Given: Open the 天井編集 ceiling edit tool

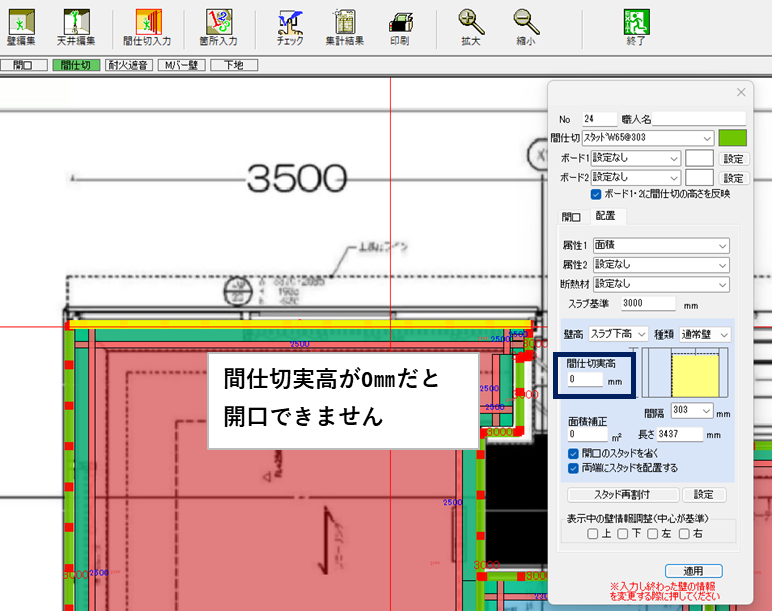Looking at the screenshot, I should point(76,27).
